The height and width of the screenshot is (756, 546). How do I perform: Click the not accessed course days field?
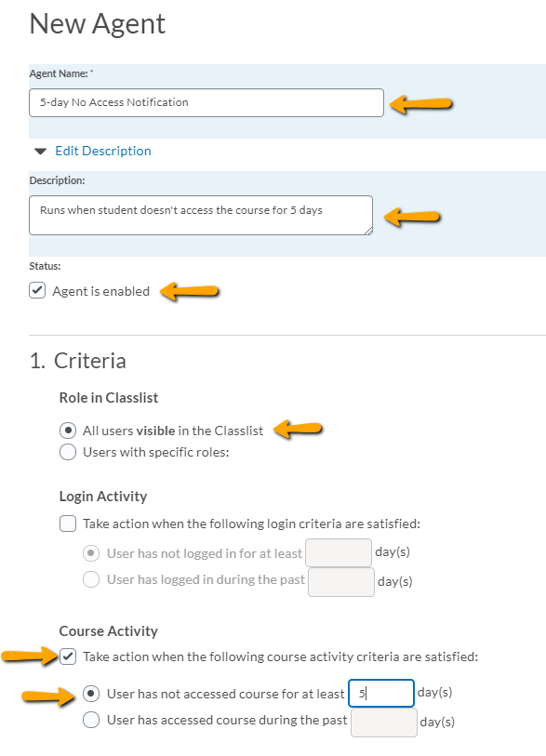(381, 694)
